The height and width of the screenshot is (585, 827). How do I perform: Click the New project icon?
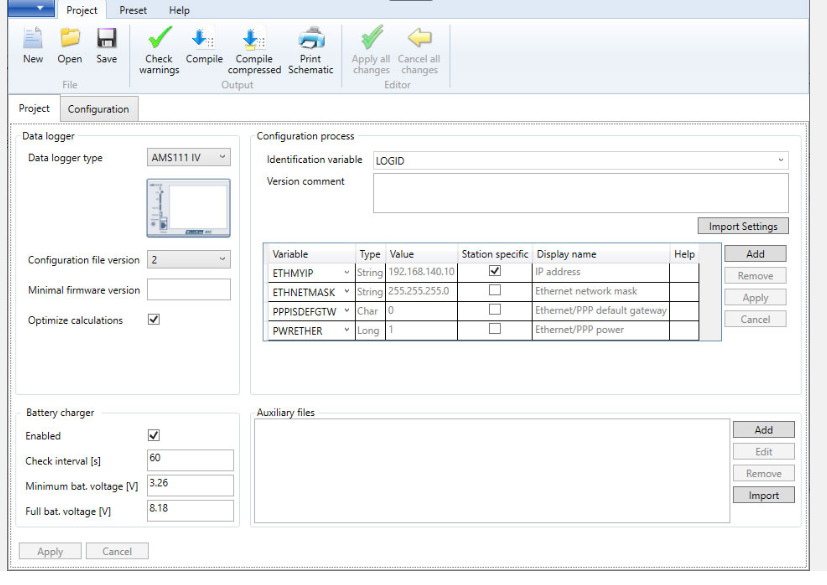tap(33, 45)
